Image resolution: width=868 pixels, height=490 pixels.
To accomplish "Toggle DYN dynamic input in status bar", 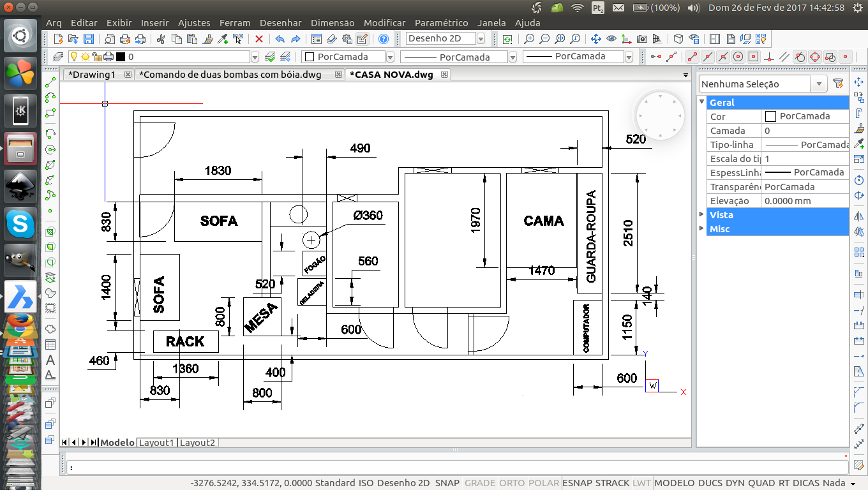I will click(735, 483).
